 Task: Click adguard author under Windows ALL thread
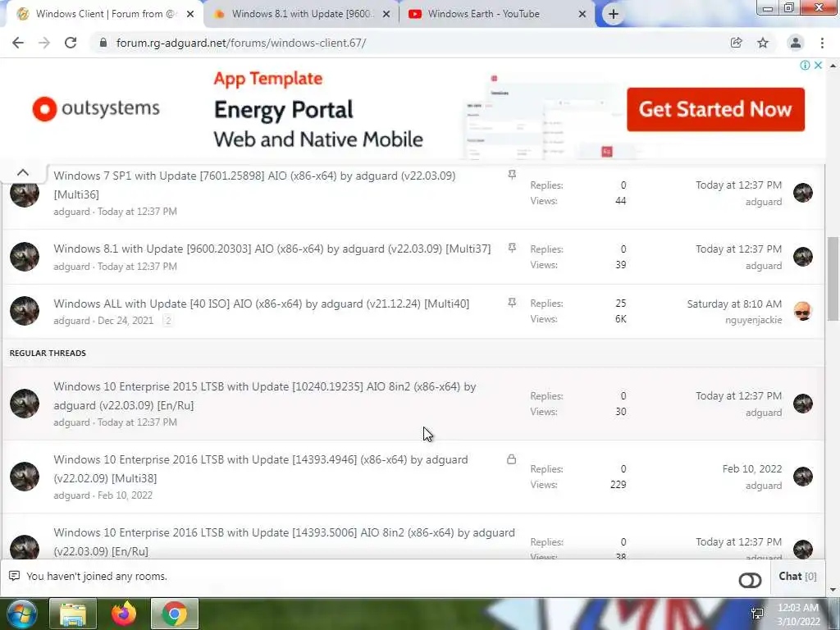point(72,321)
